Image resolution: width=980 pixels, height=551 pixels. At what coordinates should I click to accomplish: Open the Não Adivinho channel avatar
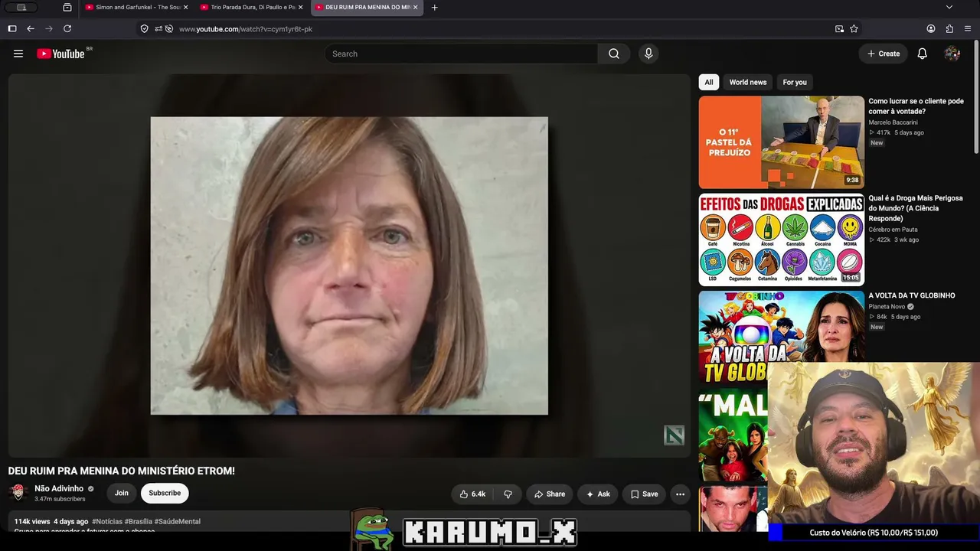tap(18, 493)
